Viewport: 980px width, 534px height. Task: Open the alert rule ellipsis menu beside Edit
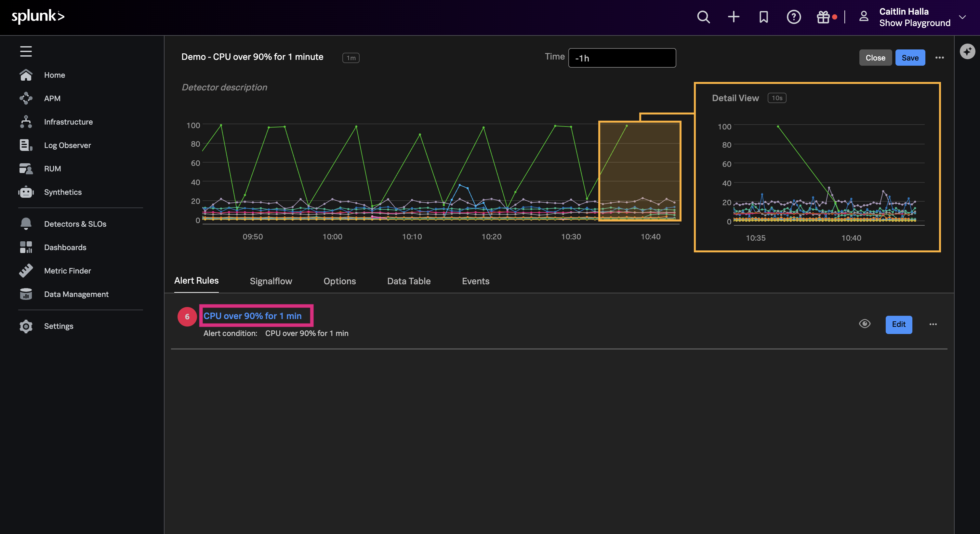pyautogui.click(x=933, y=324)
